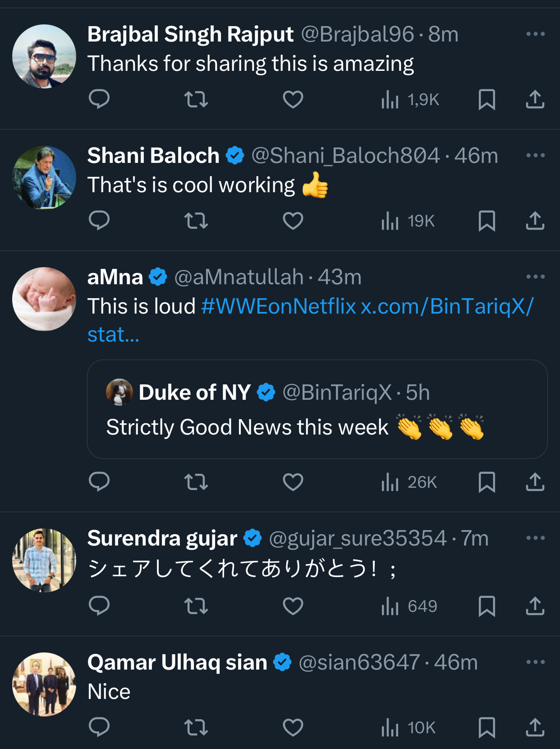Reply to Brajbal Singh Rajput's tweet
This screenshot has height=749, width=560.
[x=99, y=99]
